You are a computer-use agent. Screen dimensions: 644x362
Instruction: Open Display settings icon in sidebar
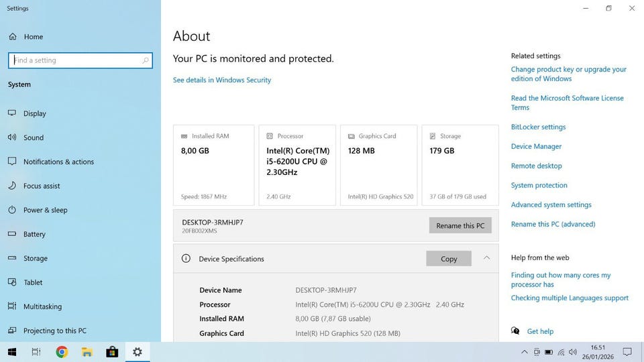pyautogui.click(x=12, y=113)
